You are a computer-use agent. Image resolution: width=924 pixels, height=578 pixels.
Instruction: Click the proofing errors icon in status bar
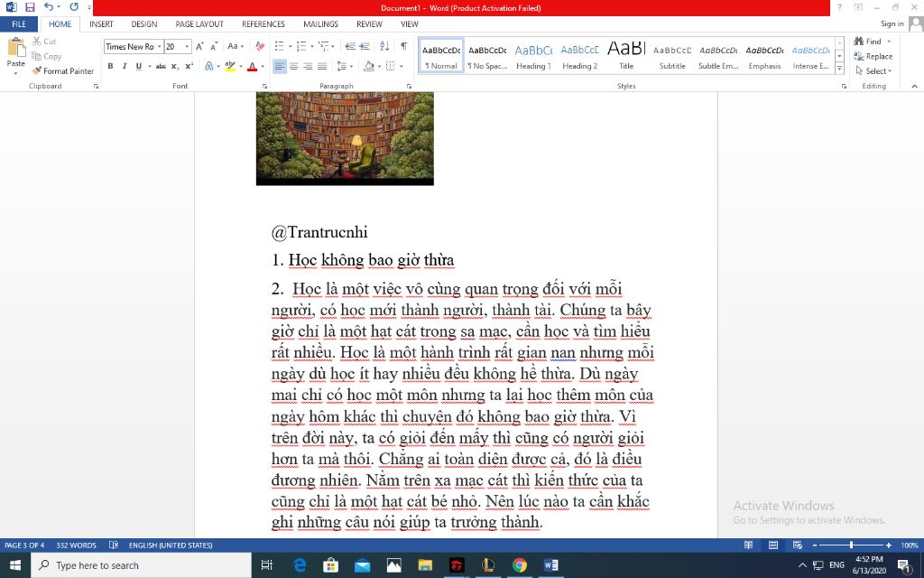click(x=114, y=545)
